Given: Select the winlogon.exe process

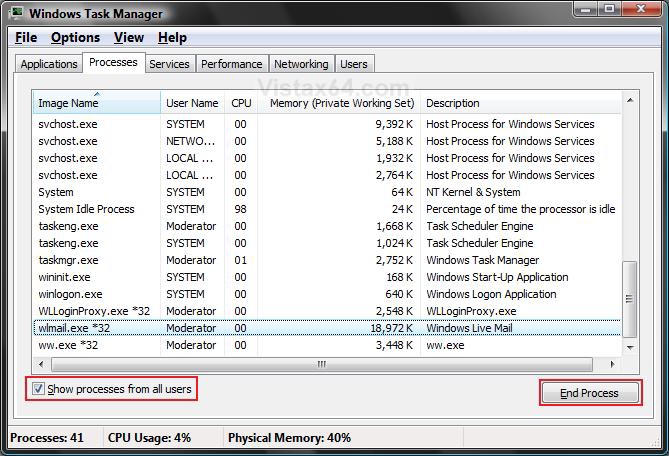Looking at the screenshot, I should [x=327, y=294].
